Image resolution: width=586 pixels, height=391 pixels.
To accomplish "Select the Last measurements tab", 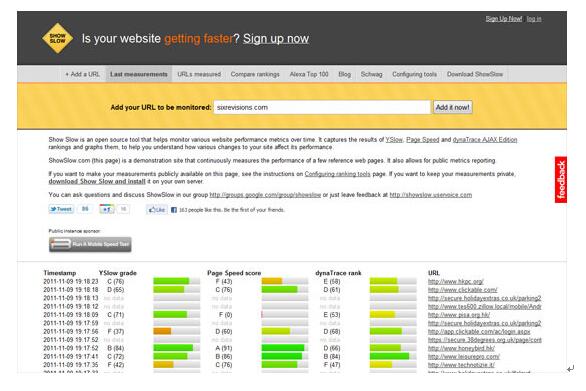I will (x=139, y=74).
